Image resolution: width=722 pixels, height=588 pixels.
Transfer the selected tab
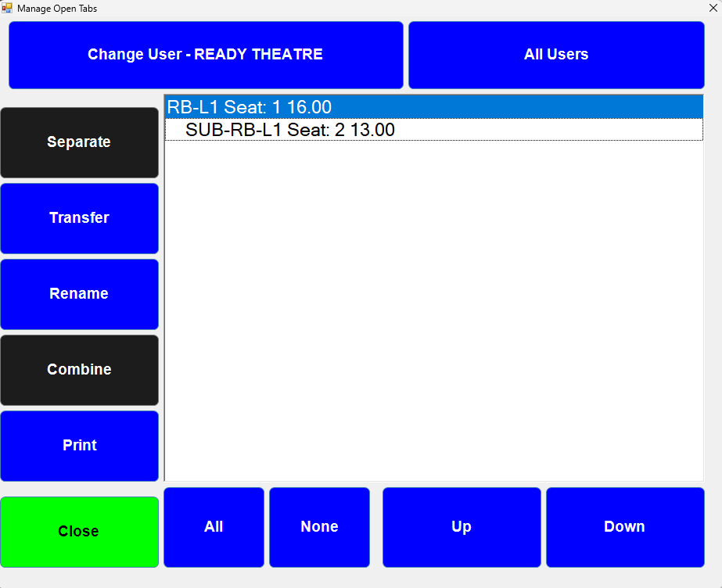tap(79, 218)
